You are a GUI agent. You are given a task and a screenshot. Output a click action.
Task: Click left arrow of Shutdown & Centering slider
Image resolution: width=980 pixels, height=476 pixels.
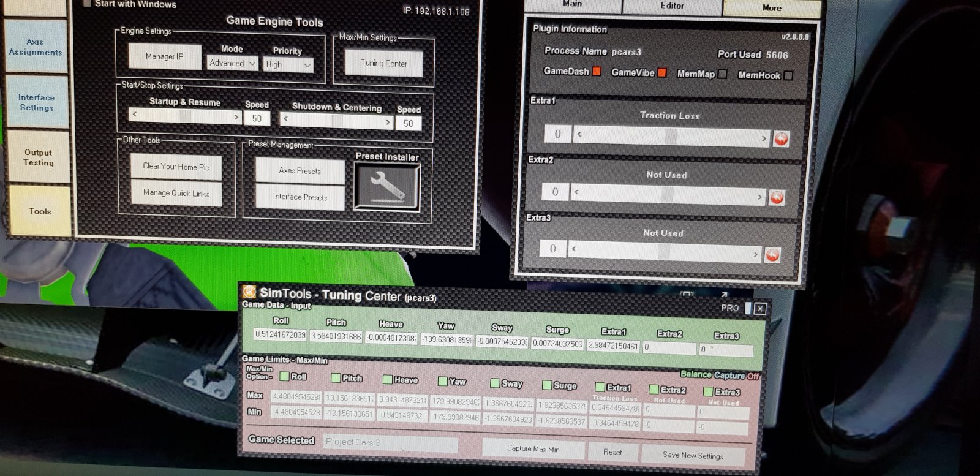click(285, 119)
